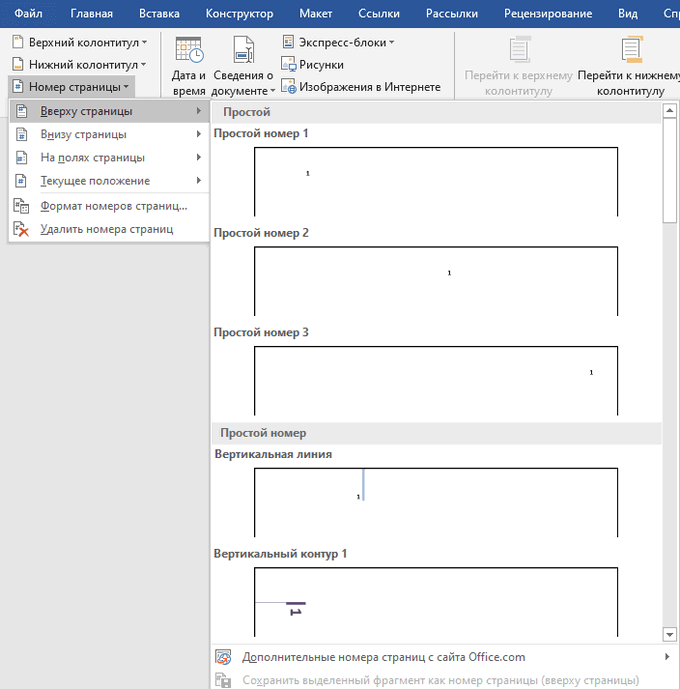Click the Дата и время calendar icon
Image resolution: width=680 pixels, height=689 pixels.
(189, 49)
